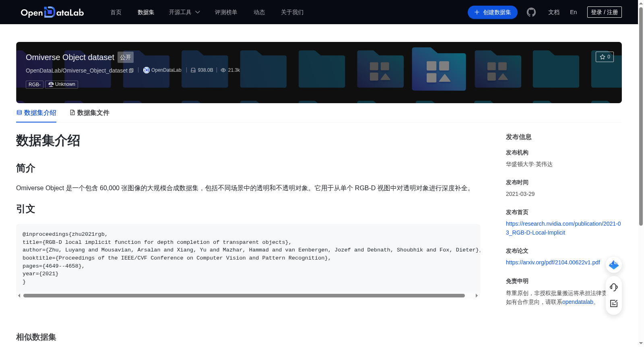Click the OpenDataLab logo
Image resolution: width=644 pixels, height=347 pixels.
(52, 12)
